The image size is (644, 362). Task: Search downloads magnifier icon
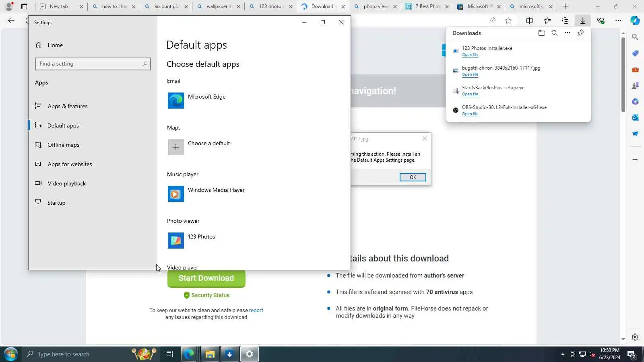point(554,33)
